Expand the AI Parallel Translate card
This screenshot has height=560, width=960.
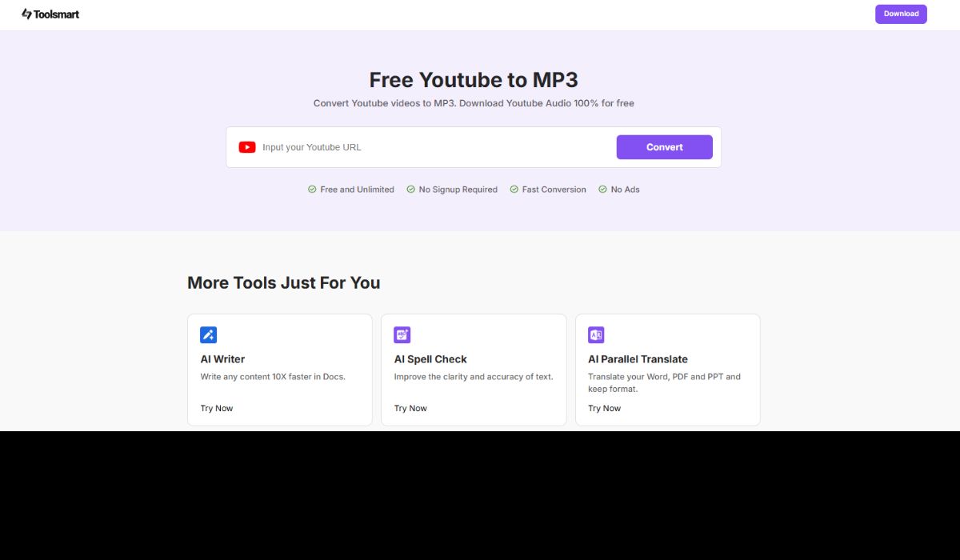[x=667, y=370]
